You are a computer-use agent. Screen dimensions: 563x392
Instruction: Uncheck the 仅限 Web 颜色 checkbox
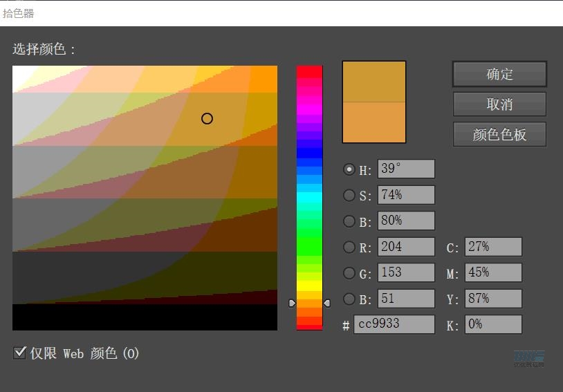[x=20, y=353]
